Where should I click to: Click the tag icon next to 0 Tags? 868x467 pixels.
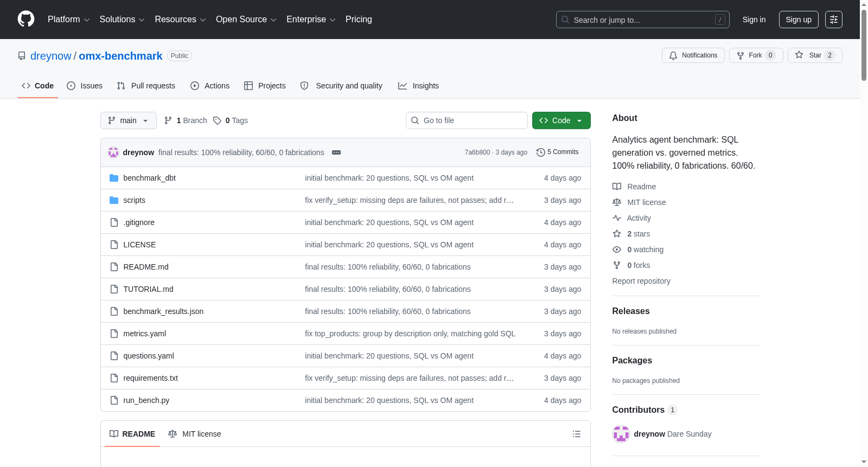217,120
